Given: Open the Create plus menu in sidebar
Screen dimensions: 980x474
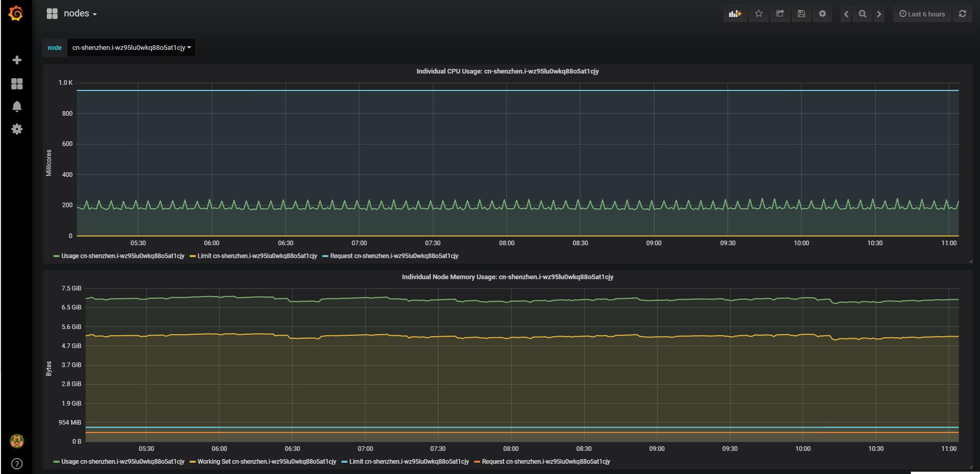Looking at the screenshot, I should pos(17,60).
